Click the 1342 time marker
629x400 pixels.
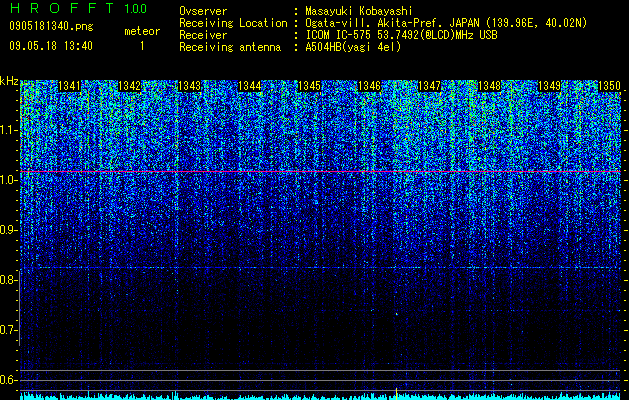pos(130,86)
